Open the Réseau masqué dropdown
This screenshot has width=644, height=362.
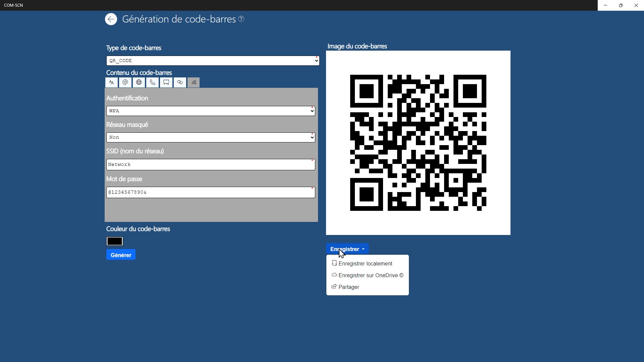pos(211,137)
